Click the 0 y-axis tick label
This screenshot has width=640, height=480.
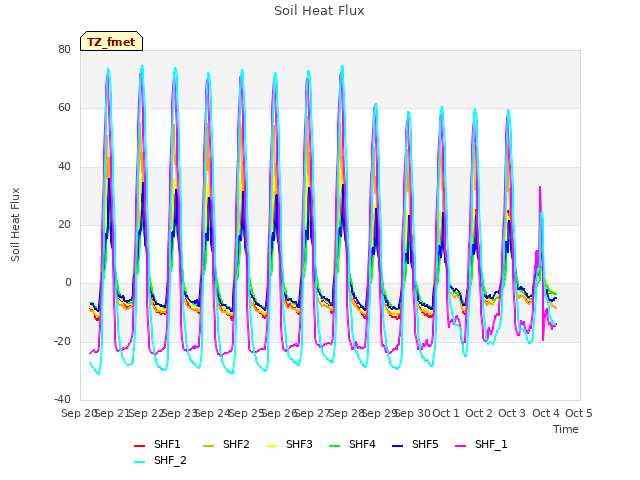click(68, 282)
